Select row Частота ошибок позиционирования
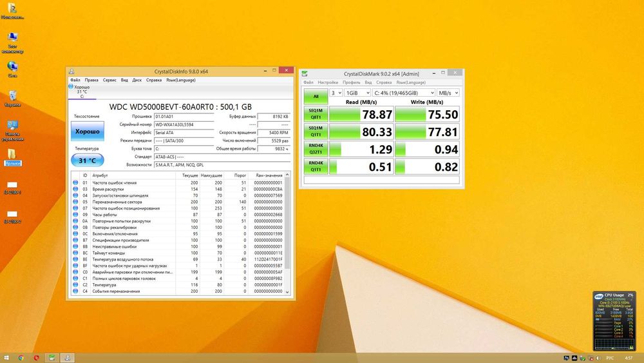 pyautogui.click(x=178, y=208)
